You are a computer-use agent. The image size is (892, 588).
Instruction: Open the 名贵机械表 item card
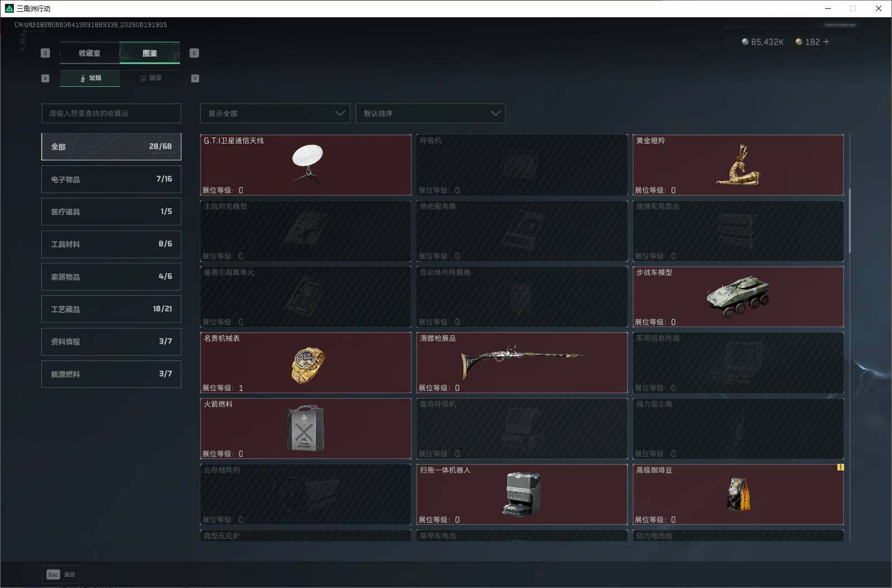(x=306, y=362)
